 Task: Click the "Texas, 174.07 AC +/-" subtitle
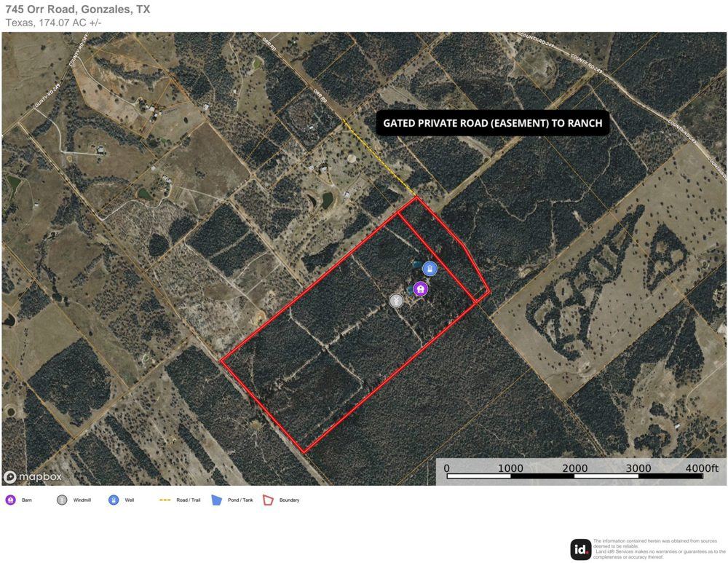53,23
